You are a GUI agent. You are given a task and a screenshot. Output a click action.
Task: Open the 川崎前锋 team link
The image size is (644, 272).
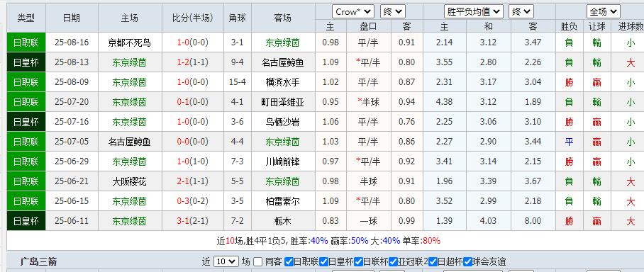pyautogui.click(x=282, y=161)
